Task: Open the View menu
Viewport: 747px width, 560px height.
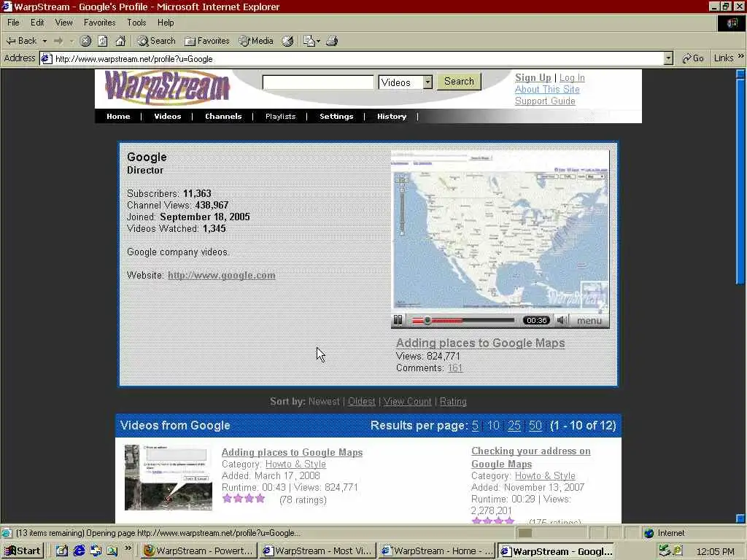Action: 64,23
